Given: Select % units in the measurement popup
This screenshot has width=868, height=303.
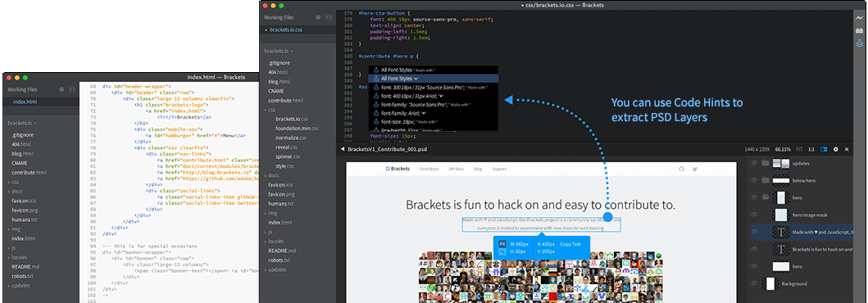Looking at the screenshot, I should coord(502,251).
